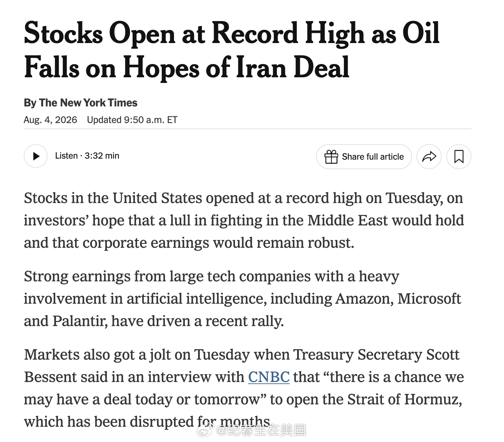This screenshot has width=504, height=442.
Task: Open the share arrow icon menu
Action: (x=429, y=157)
